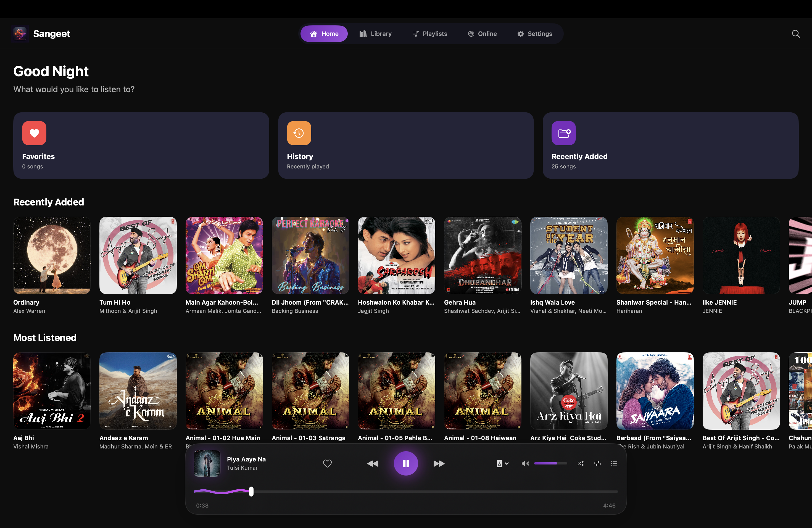The height and width of the screenshot is (528, 812).
Task: Play Aaj Bhi by Vishal Mishra
Action: [x=52, y=391]
